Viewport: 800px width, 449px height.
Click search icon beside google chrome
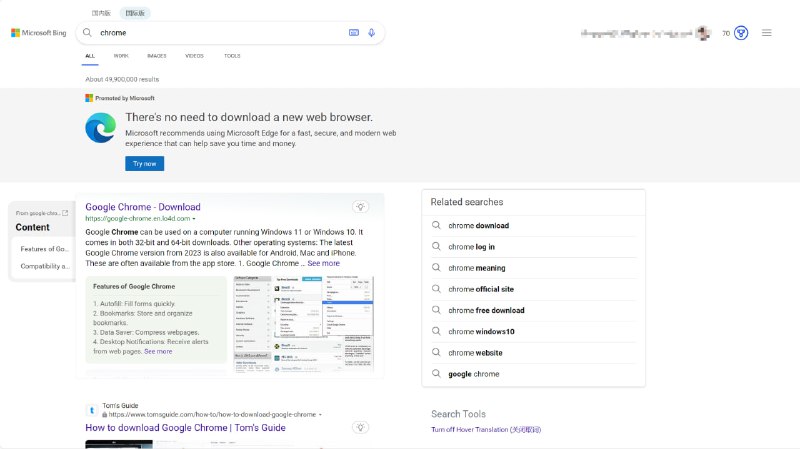pyautogui.click(x=436, y=373)
